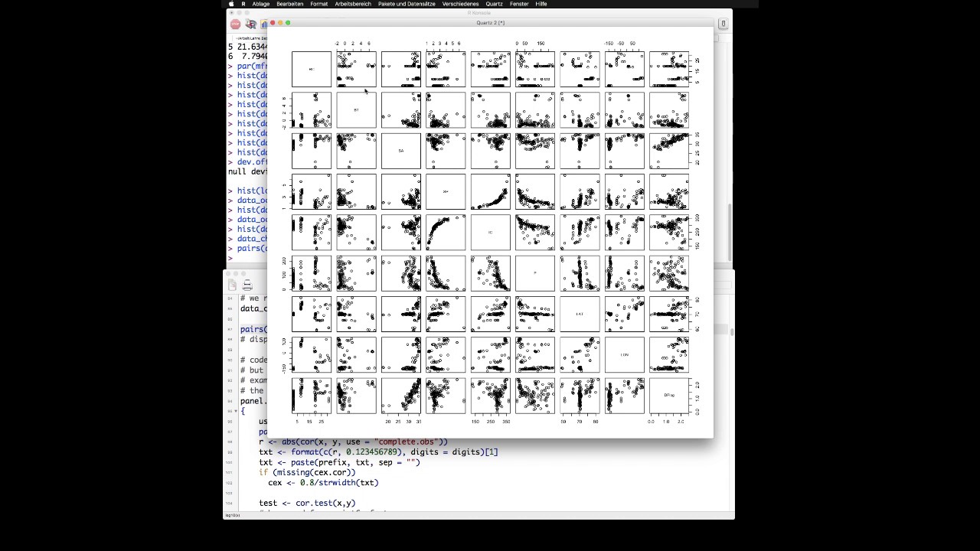Image resolution: width=980 pixels, height=551 pixels.
Task: Click the source script icon beside STOP
Action: click(250, 24)
